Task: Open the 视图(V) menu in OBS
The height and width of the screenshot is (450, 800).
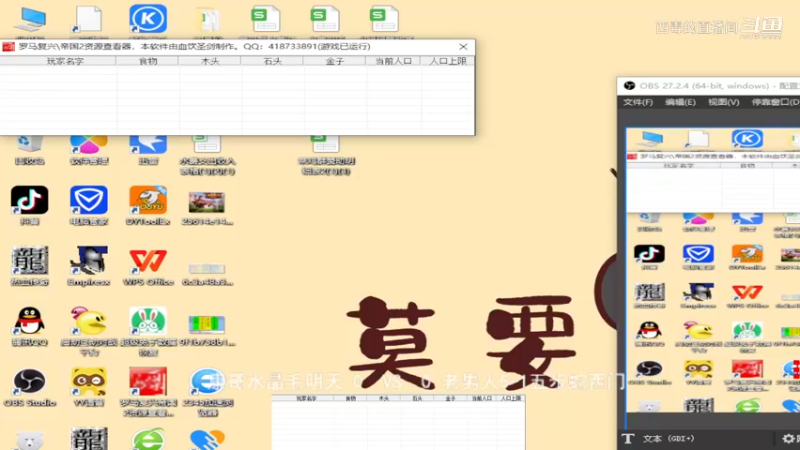Action: coord(723,103)
